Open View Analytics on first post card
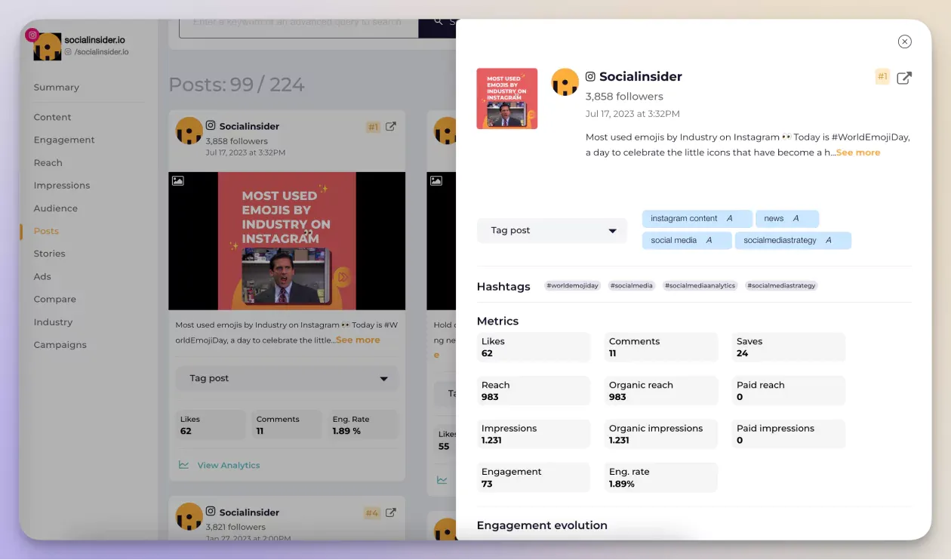Screen dimensions: 951x560 229,466
